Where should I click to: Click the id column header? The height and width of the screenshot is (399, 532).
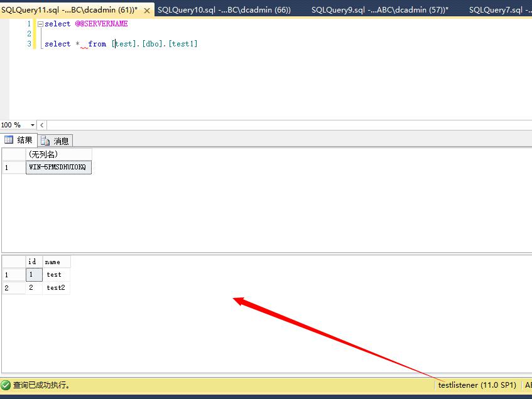pos(34,262)
